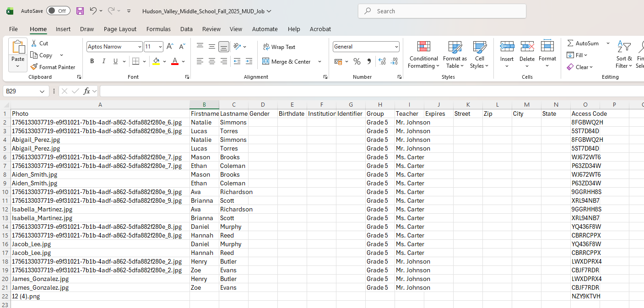Toggle Wrap Text
The height and width of the screenshot is (308, 644).
click(x=279, y=47)
